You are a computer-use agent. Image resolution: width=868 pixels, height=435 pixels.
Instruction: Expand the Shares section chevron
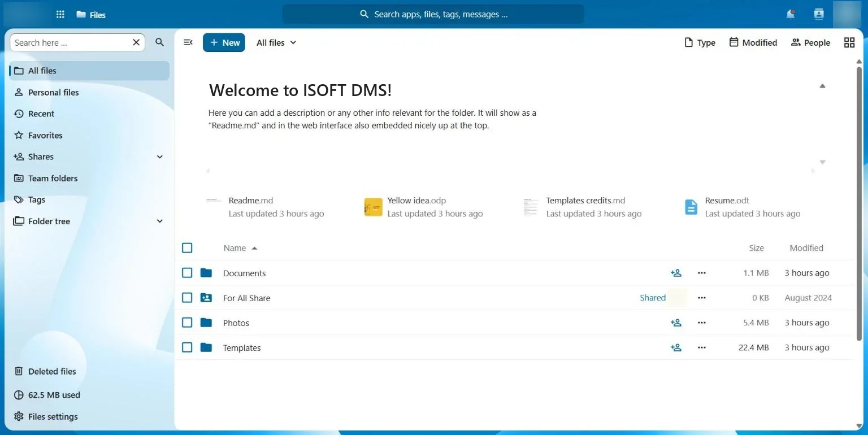(160, 156)
